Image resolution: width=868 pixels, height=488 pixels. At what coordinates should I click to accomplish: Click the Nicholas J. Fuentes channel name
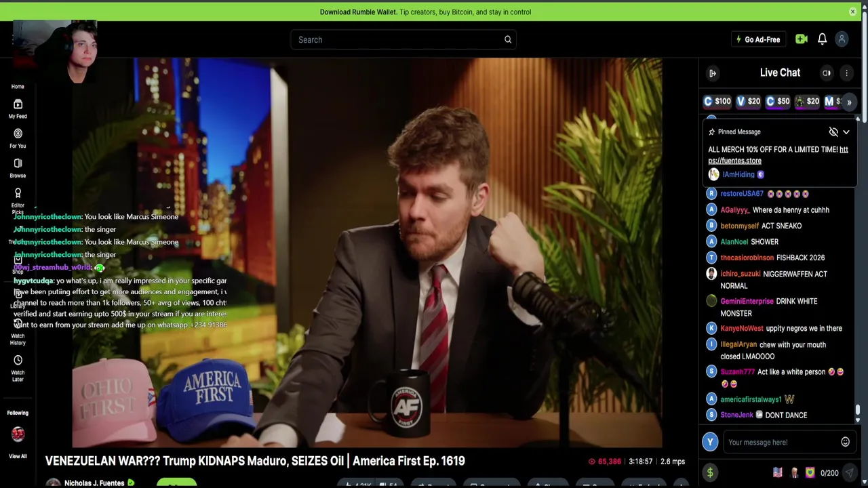[94, 483]
